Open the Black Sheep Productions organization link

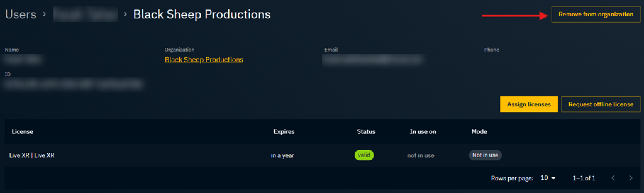[204, 60]
